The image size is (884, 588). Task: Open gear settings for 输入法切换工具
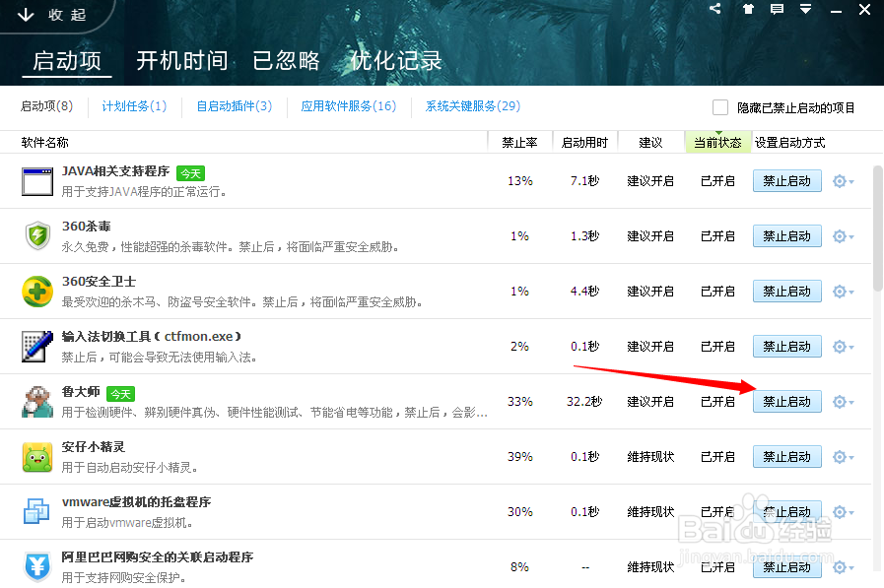843,347
